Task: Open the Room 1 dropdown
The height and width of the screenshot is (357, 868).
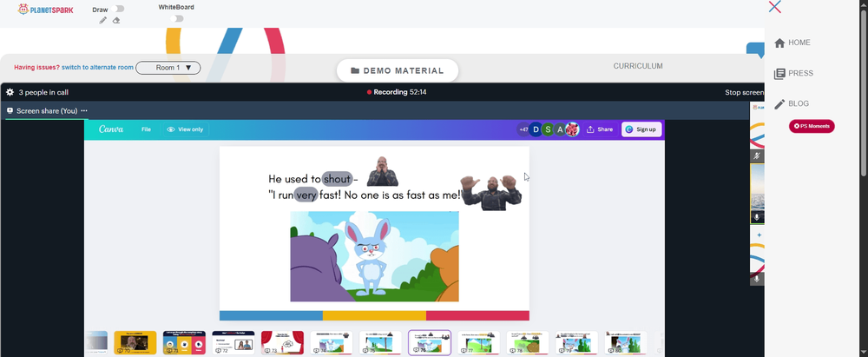Action: tap(168, 68)
